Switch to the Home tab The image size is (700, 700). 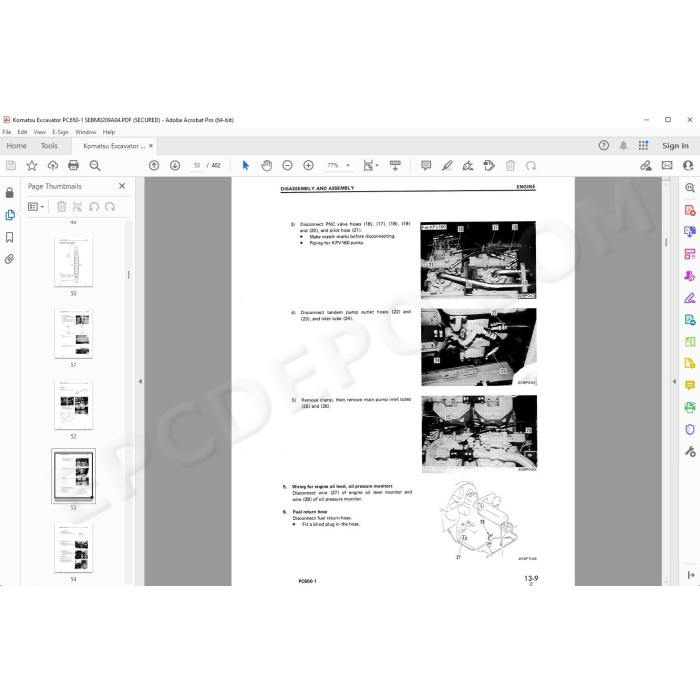[x=17, y=146]
